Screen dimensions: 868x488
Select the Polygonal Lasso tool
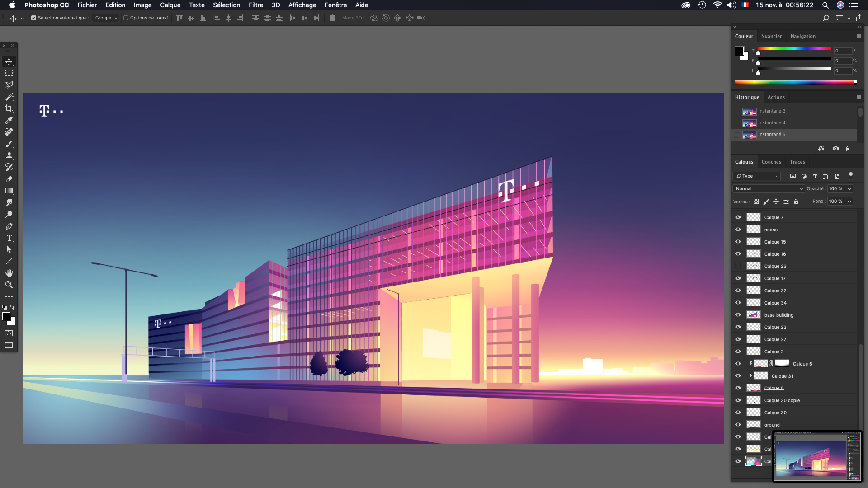(9, 85)
